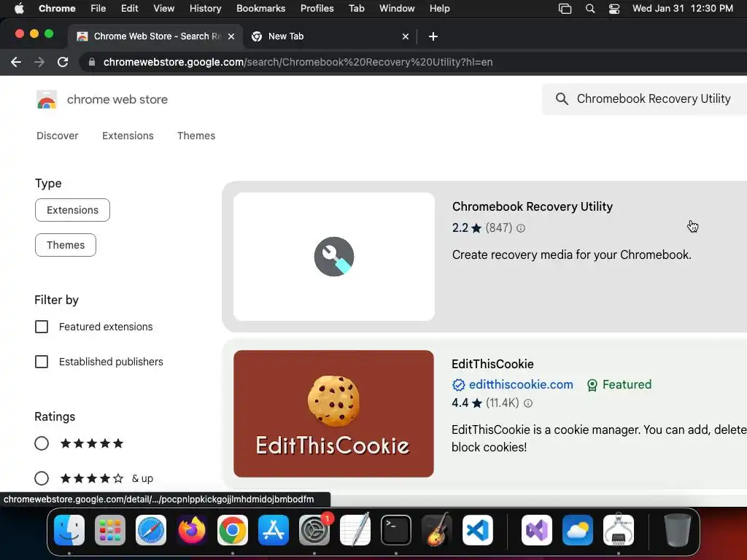The height and width of the screenshot is (560, 747).
Task: Open Terminal from the dock
Action: click(x=396, y=530)
